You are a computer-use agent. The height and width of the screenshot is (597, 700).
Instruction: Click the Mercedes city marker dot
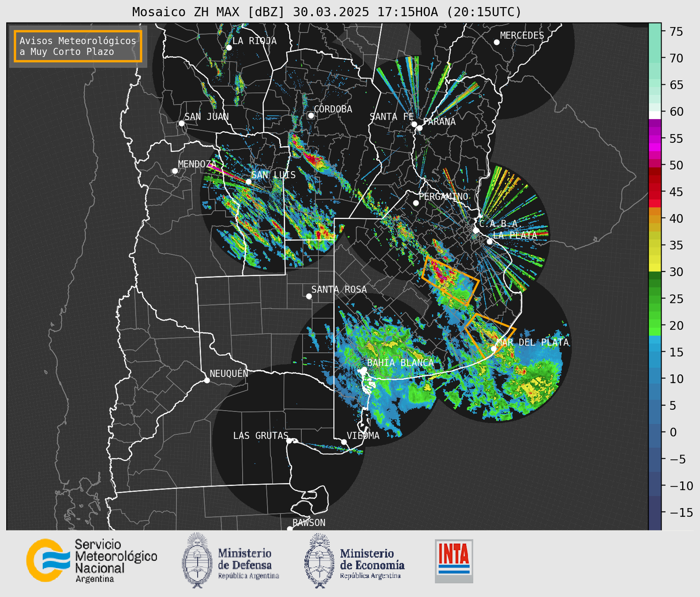(x=497, y=42)
